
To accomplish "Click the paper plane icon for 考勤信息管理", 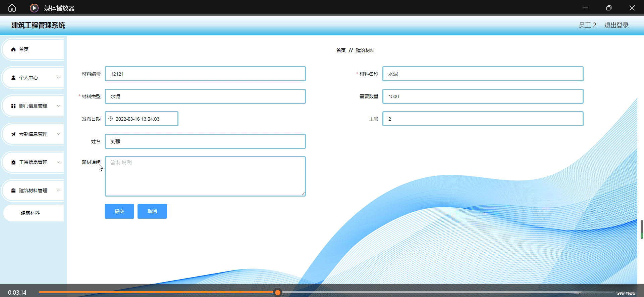I will tap(13, 134).
